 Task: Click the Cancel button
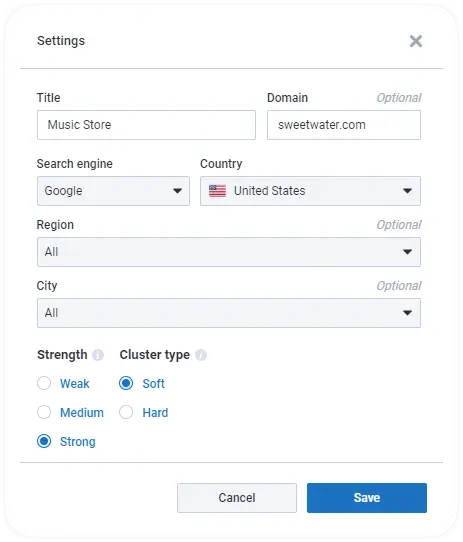(x=237, y=498)
